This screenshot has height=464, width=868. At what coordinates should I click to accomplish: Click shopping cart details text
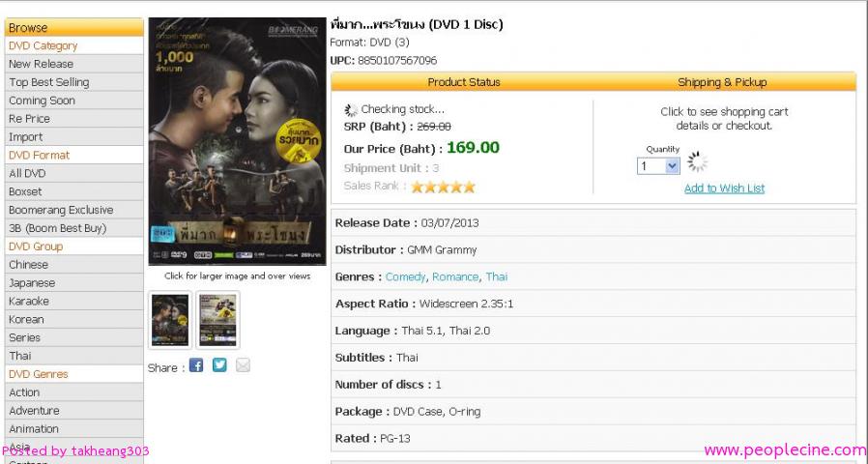[724, 119]
